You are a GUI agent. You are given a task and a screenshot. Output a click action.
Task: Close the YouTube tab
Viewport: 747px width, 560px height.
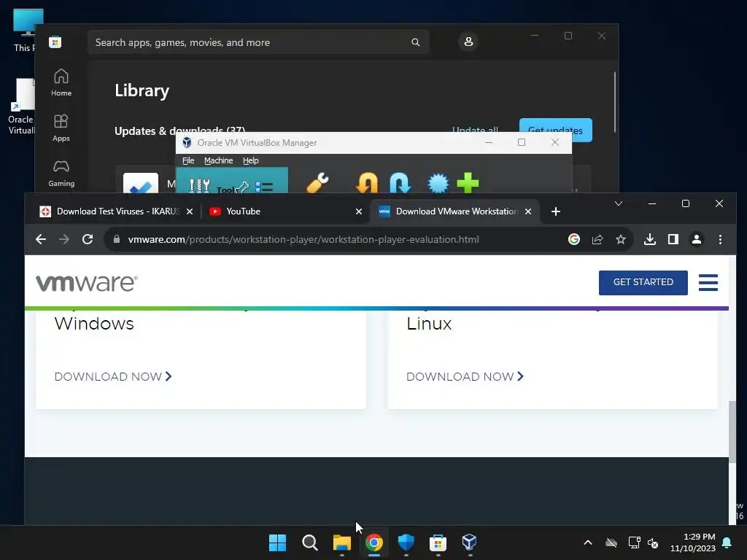pyautogui.click(x=359, y=211)
